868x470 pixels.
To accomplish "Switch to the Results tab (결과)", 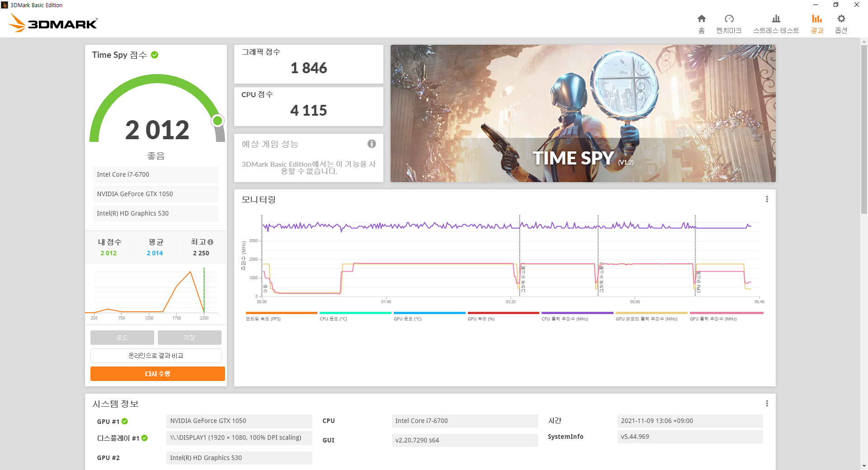I will click(x=817, y=24).
